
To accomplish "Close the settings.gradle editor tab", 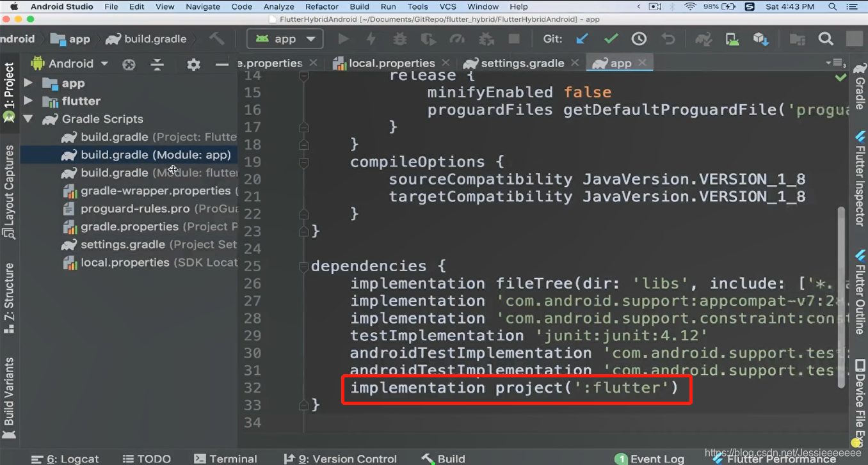I will pyautogui.click(x=574, y=63).
